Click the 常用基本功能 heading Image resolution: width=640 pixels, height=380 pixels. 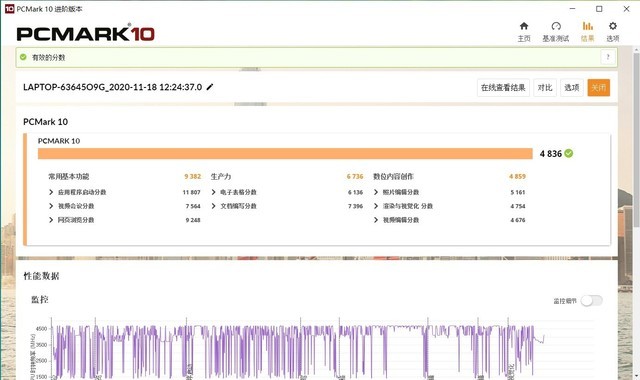69,176
